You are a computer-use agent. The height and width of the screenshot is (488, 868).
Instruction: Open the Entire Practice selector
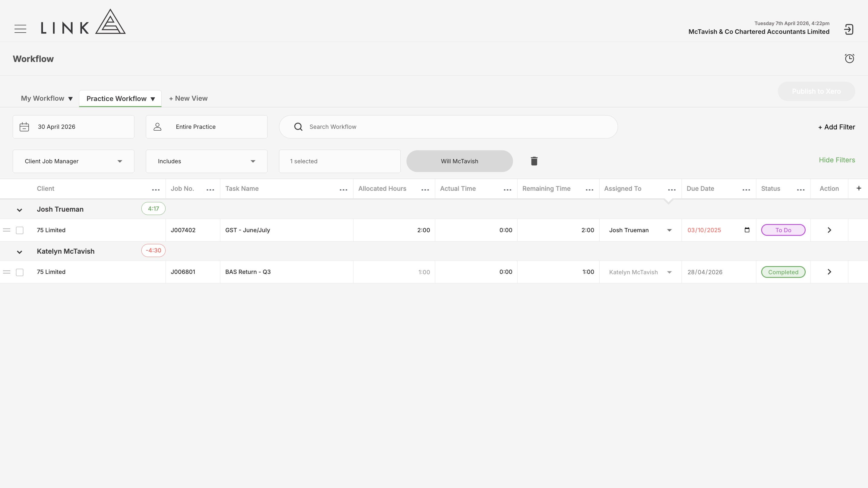click(206, 127)
